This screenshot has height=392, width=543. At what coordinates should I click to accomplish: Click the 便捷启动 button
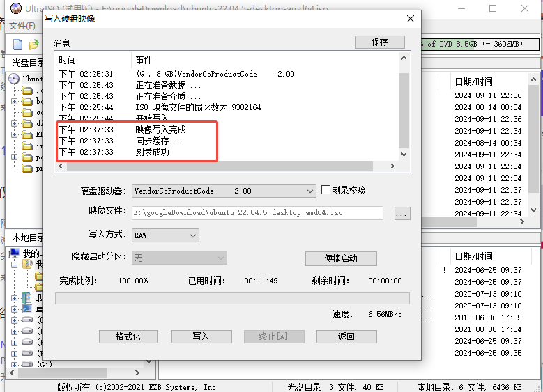[x=341, y=258]
